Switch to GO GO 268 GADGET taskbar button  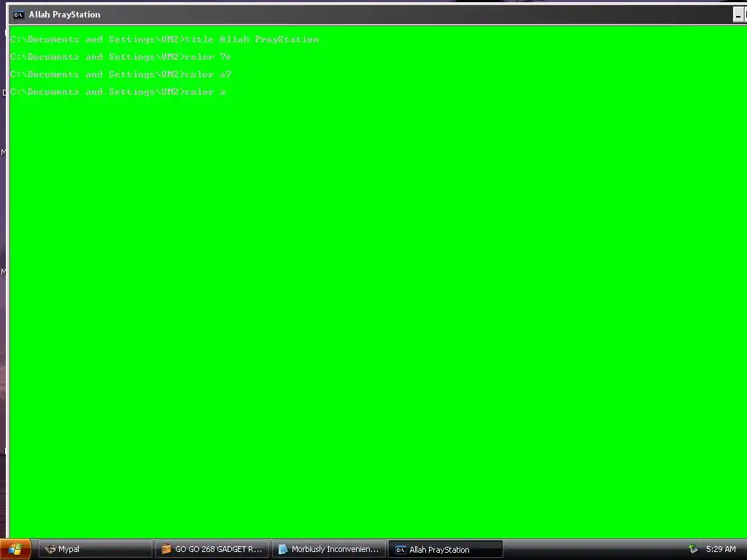pyautogui.click(x=212, y=550)
